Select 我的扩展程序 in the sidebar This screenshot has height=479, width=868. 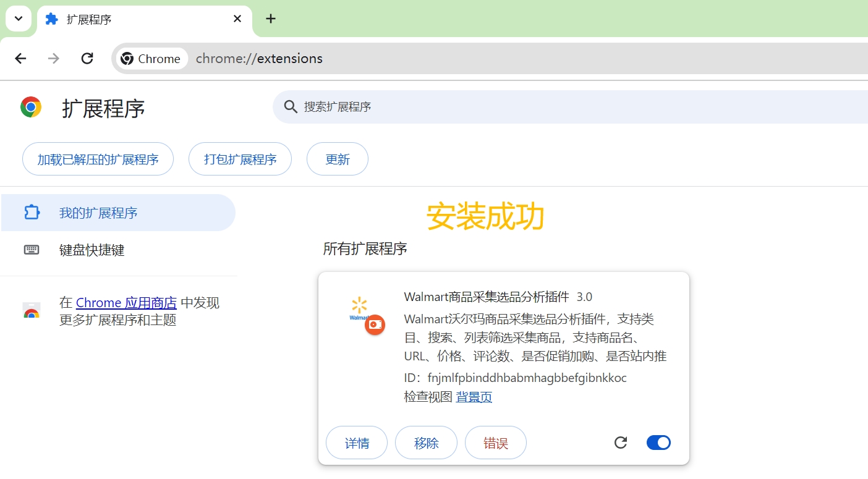tap(118, 213)
